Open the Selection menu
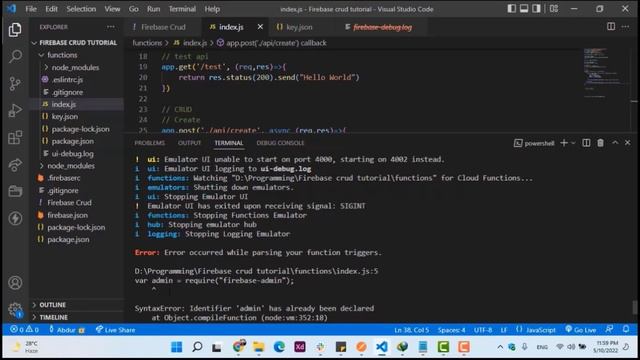Viewport: 640px width, 360px height. click(x=81, y=9)
